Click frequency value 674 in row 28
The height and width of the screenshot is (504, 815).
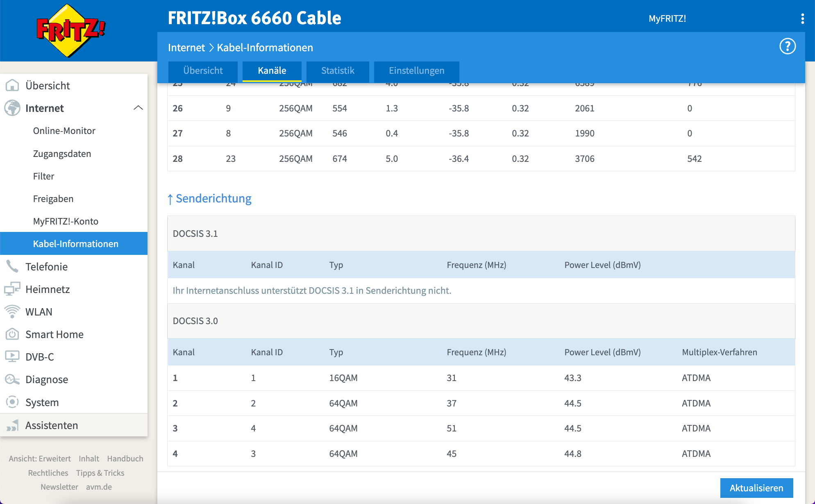(340, 159)
